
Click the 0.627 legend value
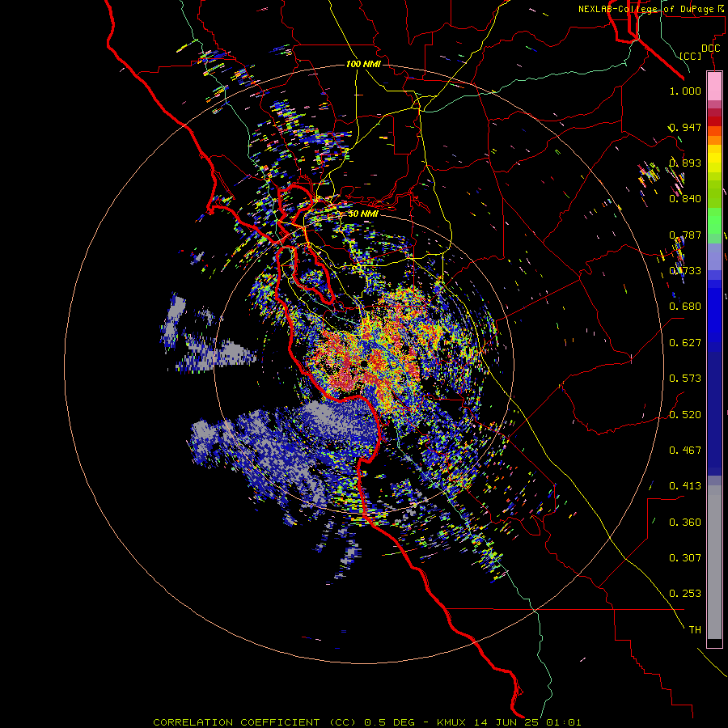pos(685,343)
